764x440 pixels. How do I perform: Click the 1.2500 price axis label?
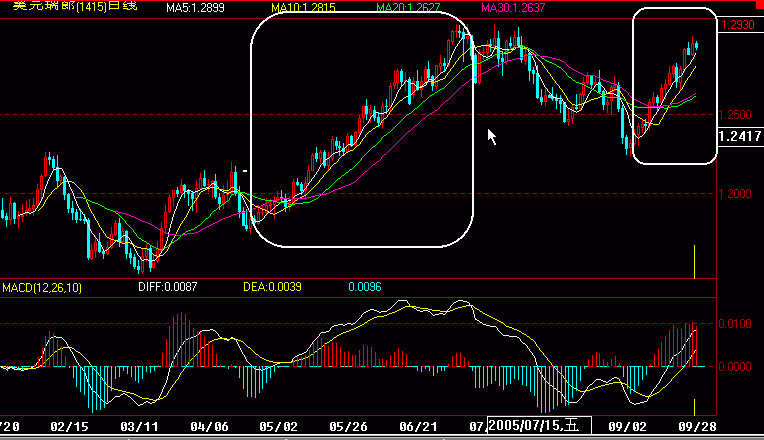click(736, 115)
